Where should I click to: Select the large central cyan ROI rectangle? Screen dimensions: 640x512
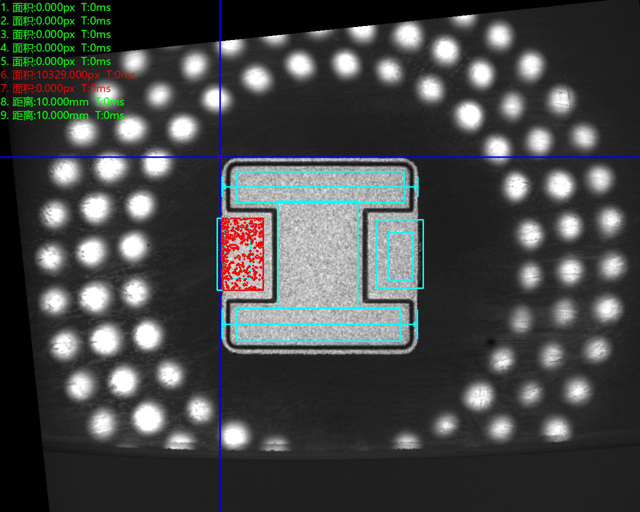318,254
